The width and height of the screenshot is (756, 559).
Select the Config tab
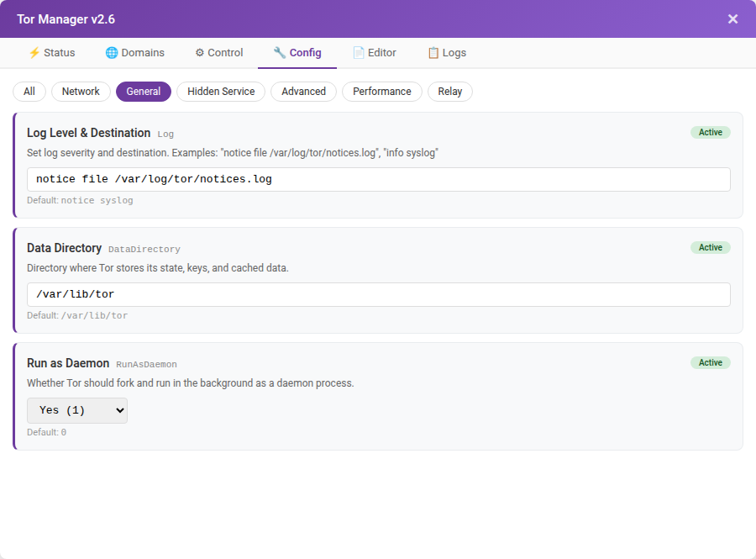(x=297, y=53)
